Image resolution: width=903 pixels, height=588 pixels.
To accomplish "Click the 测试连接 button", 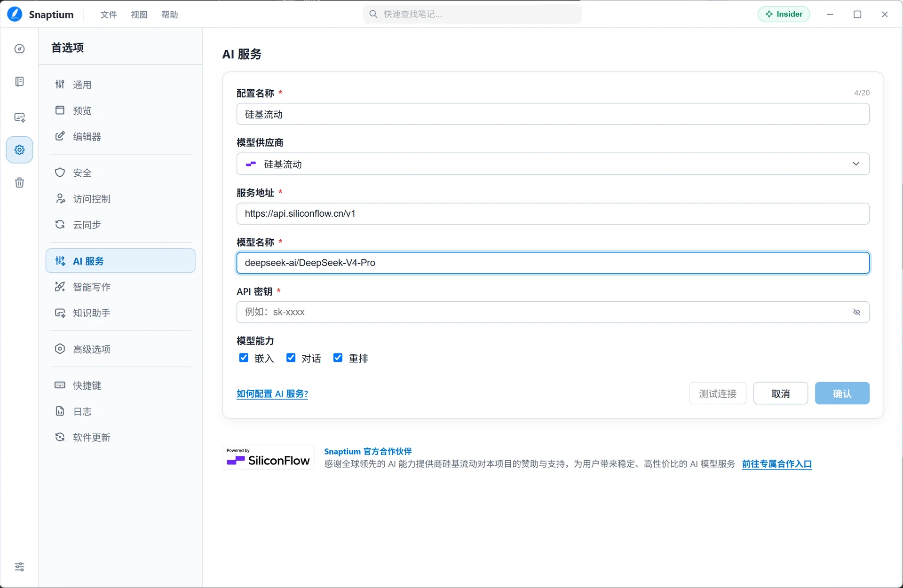I will [x=718, y=393].
